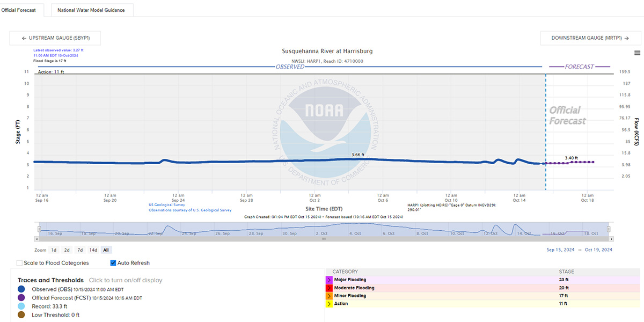Uncheck the Auto Refresh checkbox
Screen dimensions: 644x322
click(113, 263)
